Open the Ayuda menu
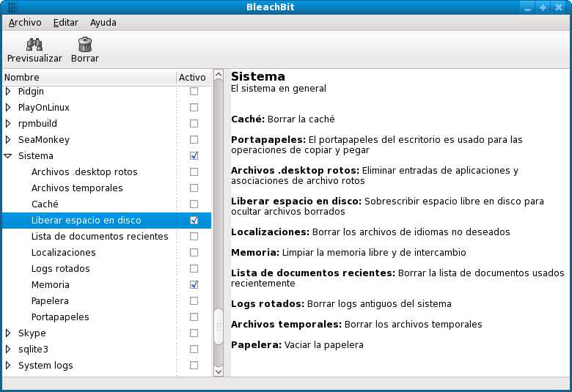572x392 pixels. point(103,23)
